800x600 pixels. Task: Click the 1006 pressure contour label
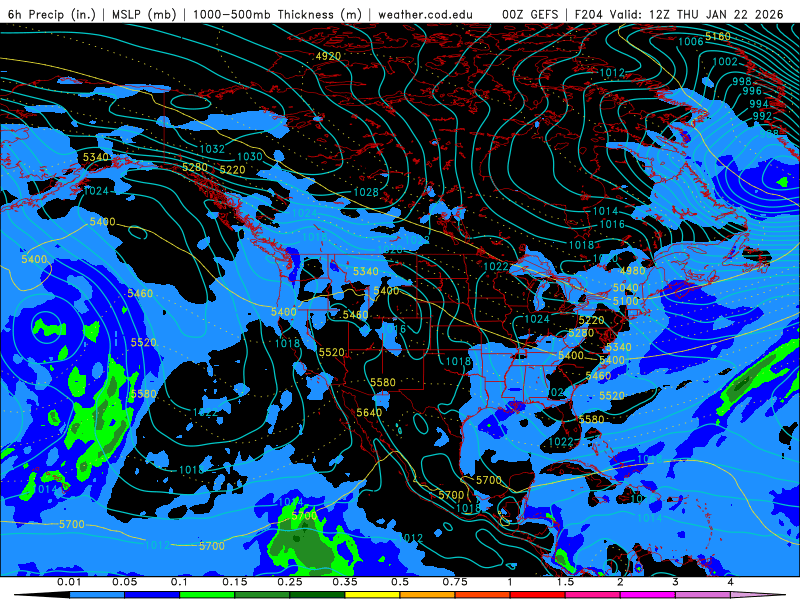click(691, 41)
